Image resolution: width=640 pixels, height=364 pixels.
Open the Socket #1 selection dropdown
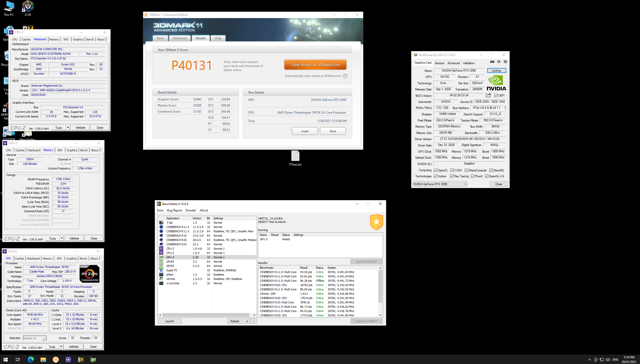pyautogui.click(x=35, y=338)
